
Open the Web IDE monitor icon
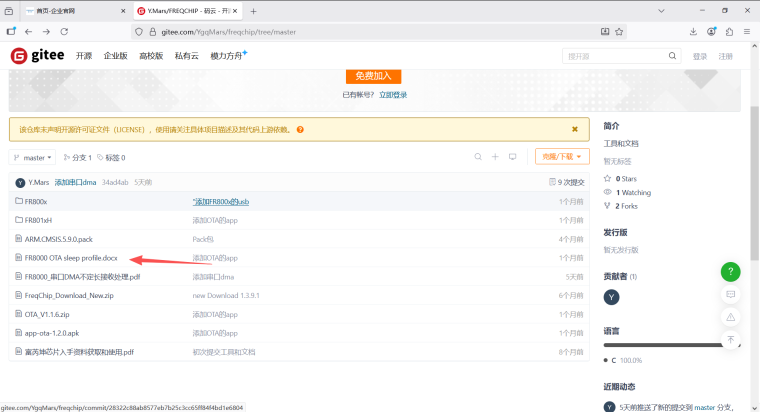pyautogui.click(x=513, y=157)
